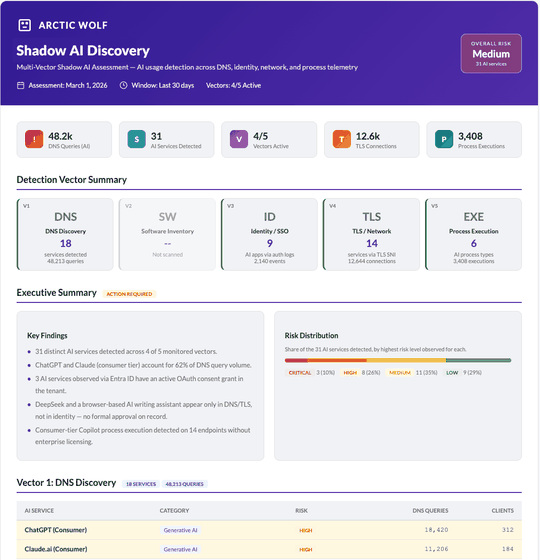Select the 12.6k TLS Connections card
This screenshot has width=540, height=560.
[x=372, y=139]
